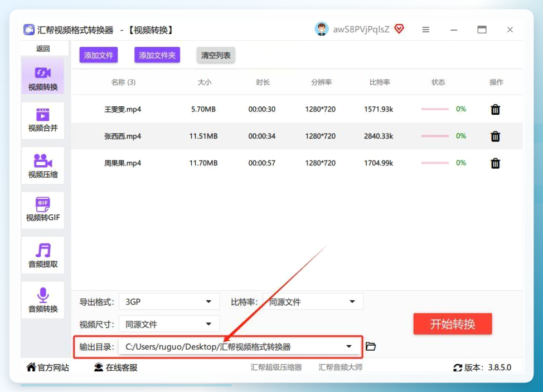Click the 1280*720 cell of 王雯雯.mp4
Image resolution: width=543 pixels, height=392 pixels.
[x=321, y=109]
